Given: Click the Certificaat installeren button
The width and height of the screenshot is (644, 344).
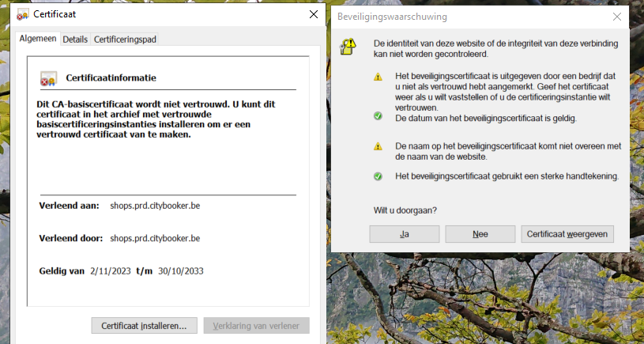Looking at the screenshot, I should (144, 325).
